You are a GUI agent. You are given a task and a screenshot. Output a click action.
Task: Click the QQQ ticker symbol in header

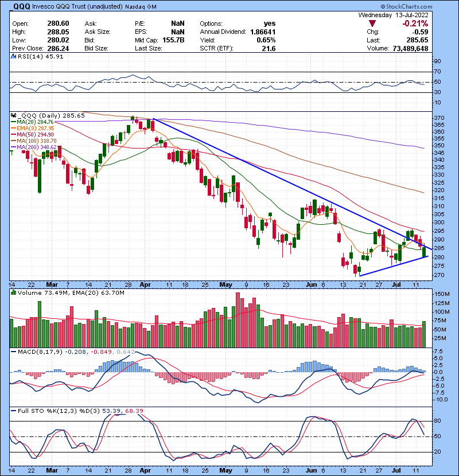pos(21,6)
